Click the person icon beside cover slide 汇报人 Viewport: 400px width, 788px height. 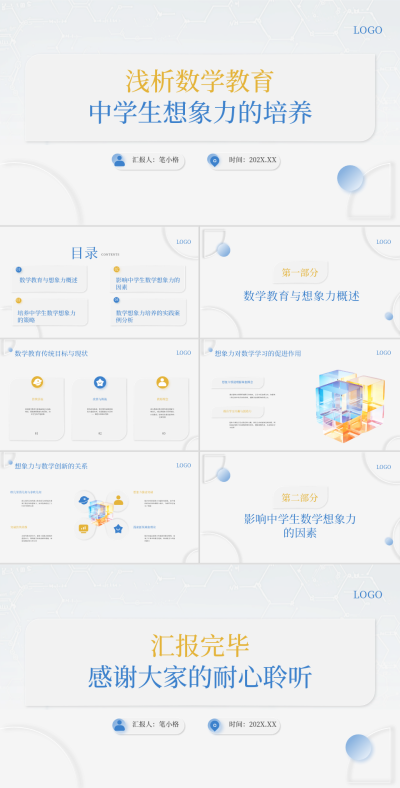(x=119, y=160)
